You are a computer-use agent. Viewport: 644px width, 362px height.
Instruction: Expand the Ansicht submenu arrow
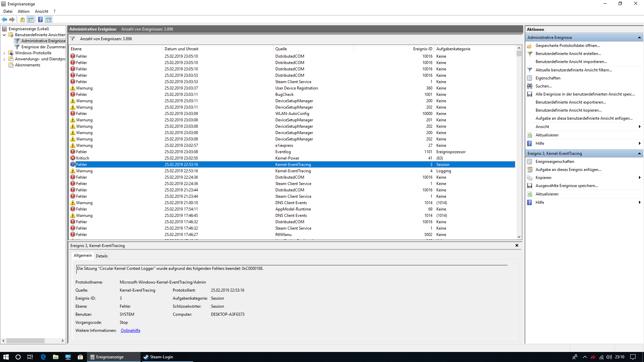[x=640, y=127]
